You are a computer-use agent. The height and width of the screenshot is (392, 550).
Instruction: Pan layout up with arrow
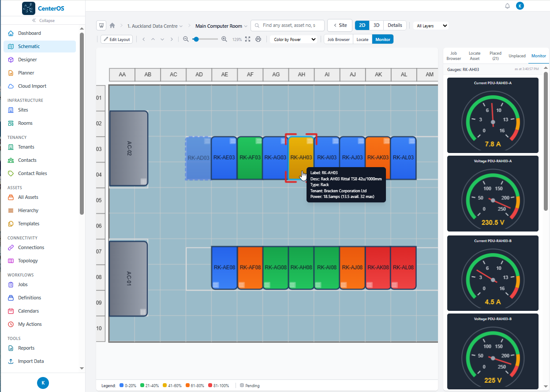(153, 39)
